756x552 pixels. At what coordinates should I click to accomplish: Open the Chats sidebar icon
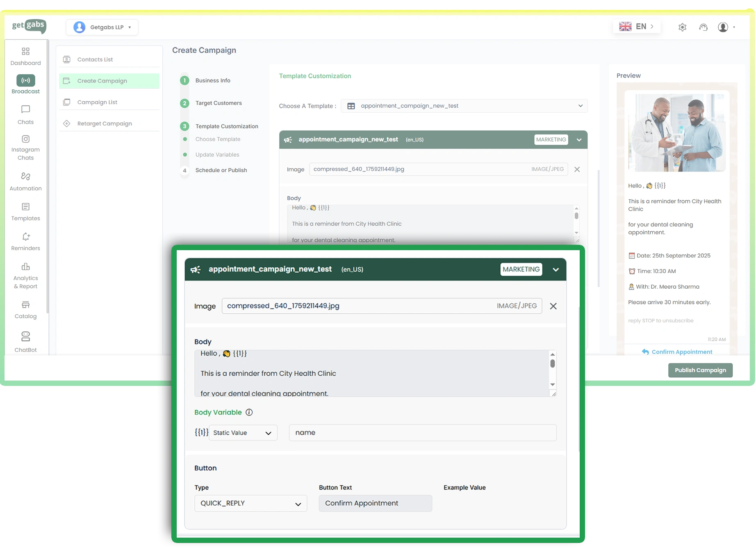25,110
